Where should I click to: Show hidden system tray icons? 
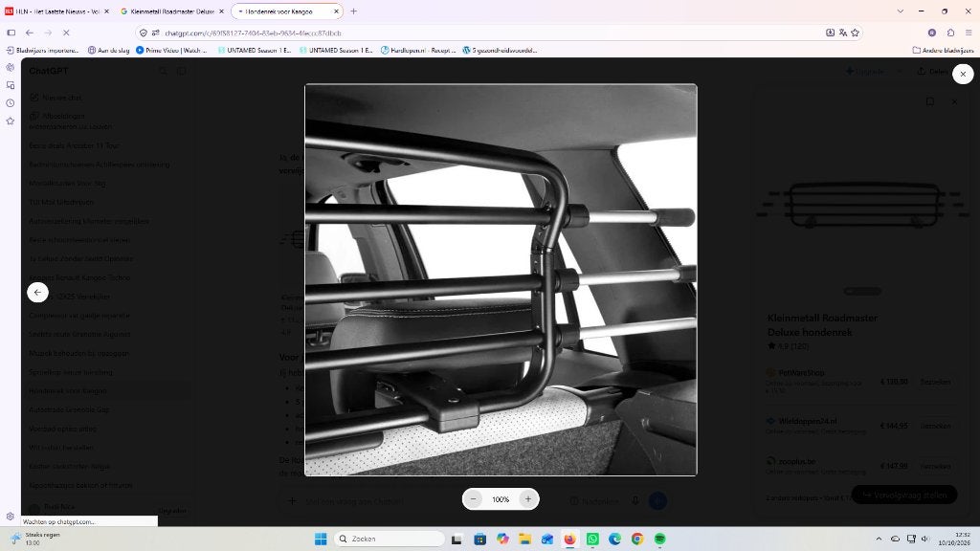[879, 539]
